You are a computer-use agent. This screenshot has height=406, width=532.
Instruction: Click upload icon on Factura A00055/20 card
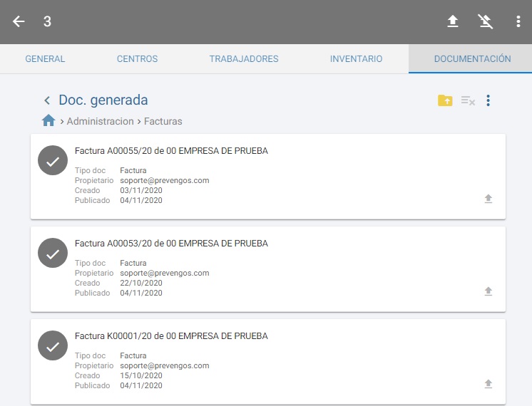click(x=488, y=199)
